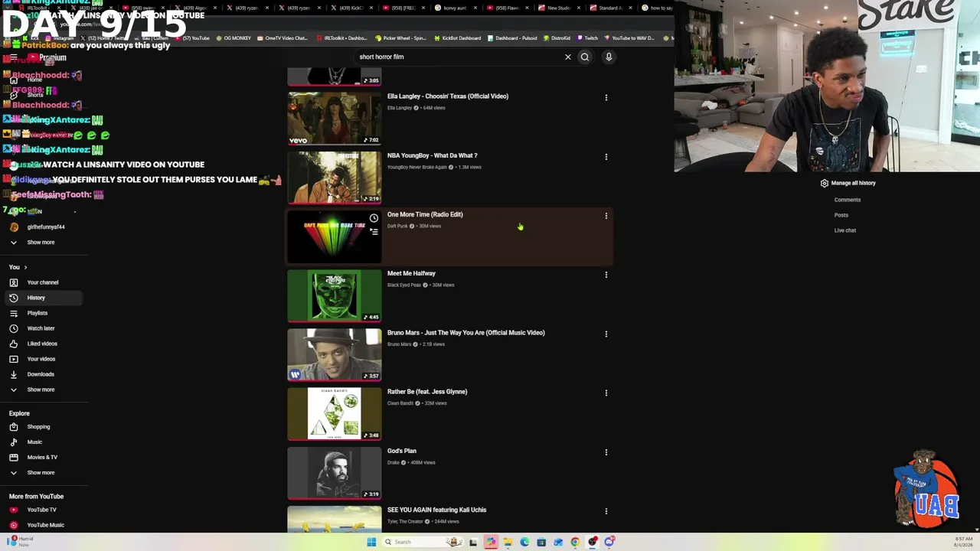Screen dimensions: 980x551
Task: Clear the search box with the X icon
Action: pos(567,57)
